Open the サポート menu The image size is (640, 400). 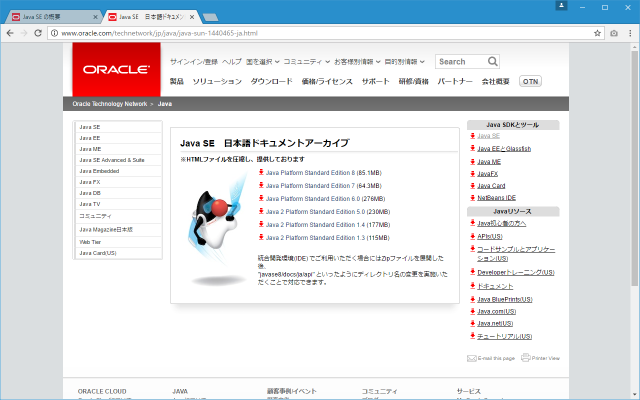point(376,81)
